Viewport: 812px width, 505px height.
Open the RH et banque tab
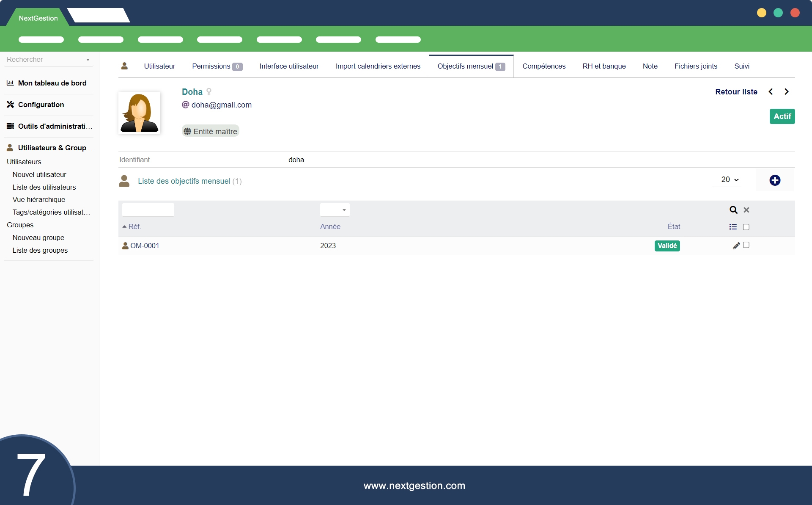(x=604, y=66)
